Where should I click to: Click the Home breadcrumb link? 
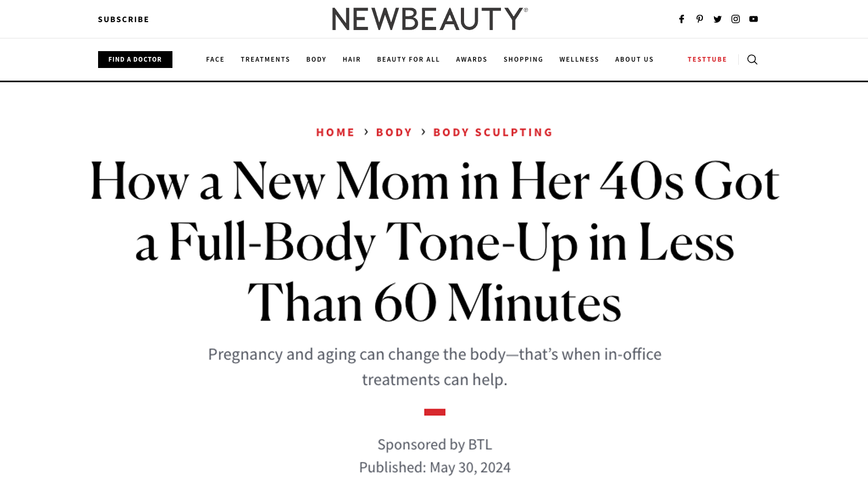tap(335, 132)
